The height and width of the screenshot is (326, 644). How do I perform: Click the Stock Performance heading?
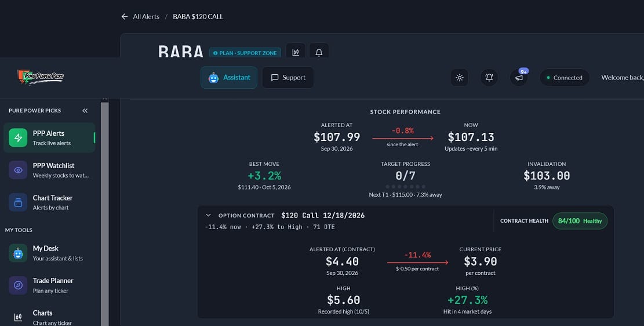point(405,112)
